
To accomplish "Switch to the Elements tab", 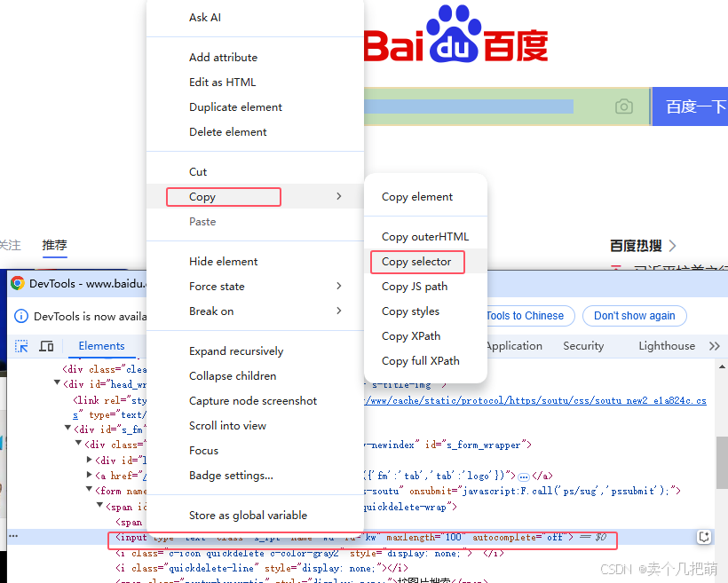I will [x=102, y=346].
